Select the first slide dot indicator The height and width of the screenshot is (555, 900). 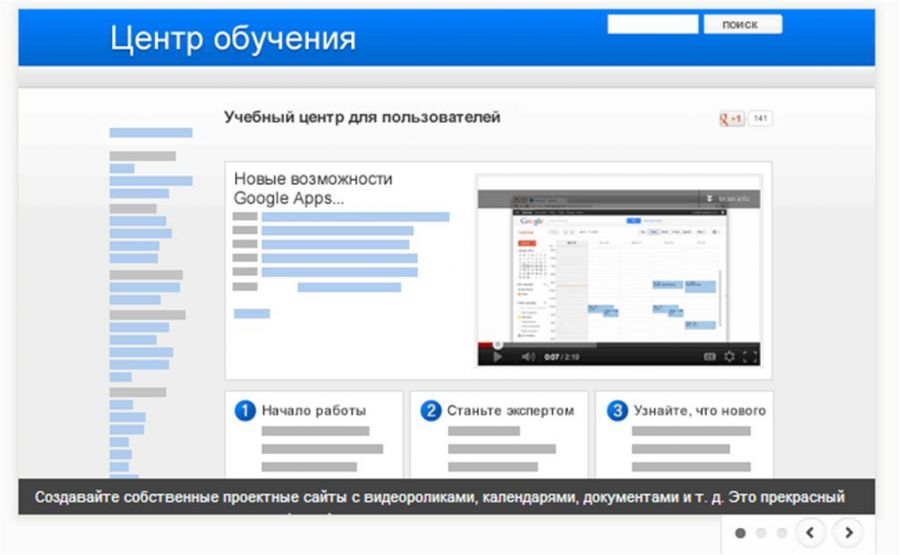pos(740,533)
